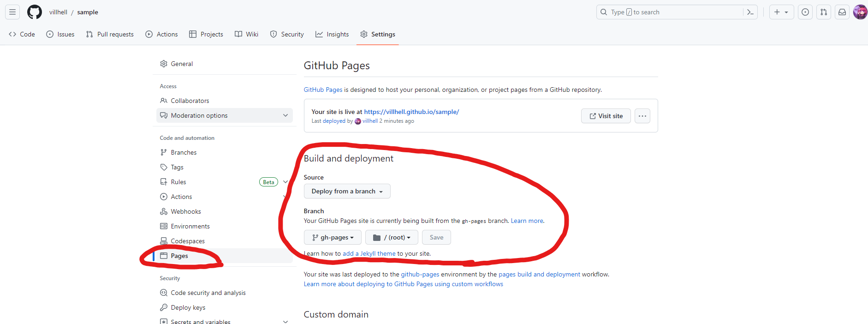Open the github-pages environment link
Screen dimensions: 868x324
420,274
